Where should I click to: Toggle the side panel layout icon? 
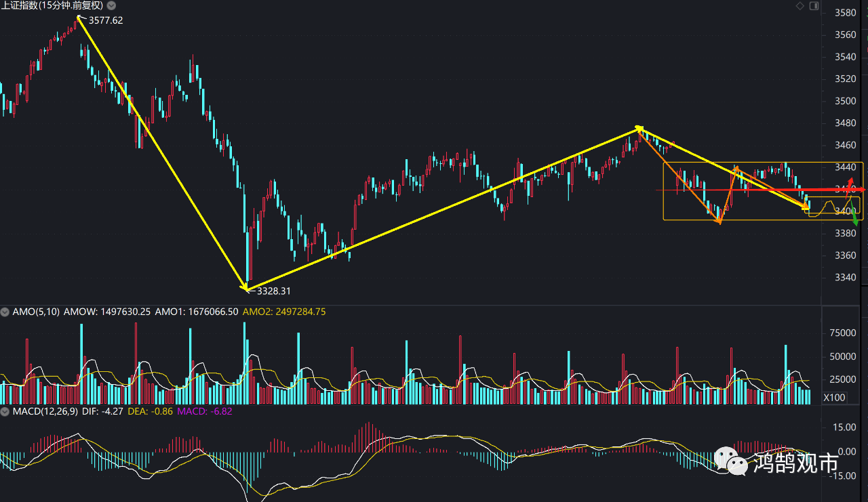(814, 6)
